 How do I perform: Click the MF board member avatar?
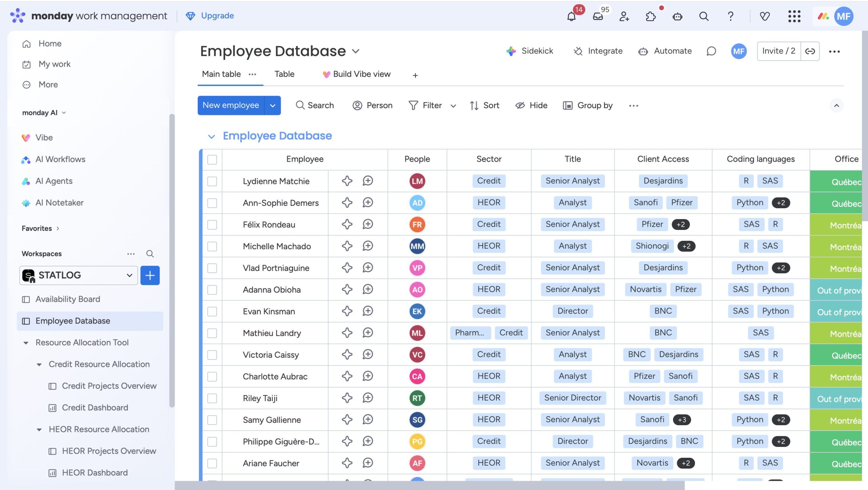(x=739, y=51)
